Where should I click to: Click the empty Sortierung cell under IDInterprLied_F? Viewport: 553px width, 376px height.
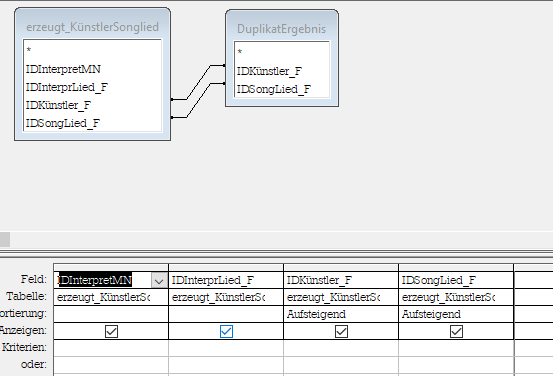point(226,314)
